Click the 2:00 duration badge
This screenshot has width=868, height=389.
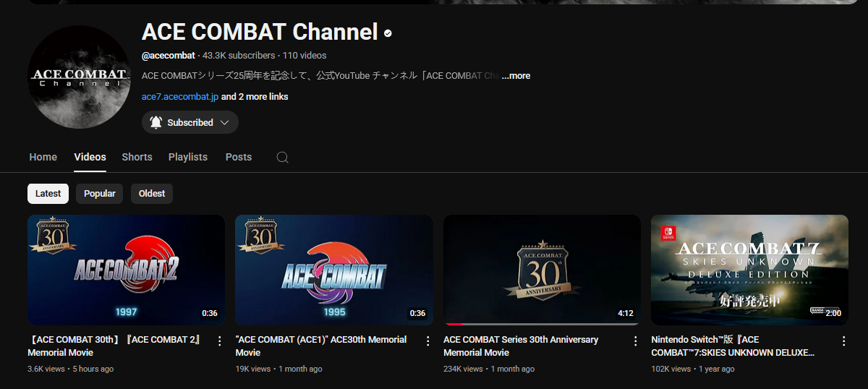point(833,313)
